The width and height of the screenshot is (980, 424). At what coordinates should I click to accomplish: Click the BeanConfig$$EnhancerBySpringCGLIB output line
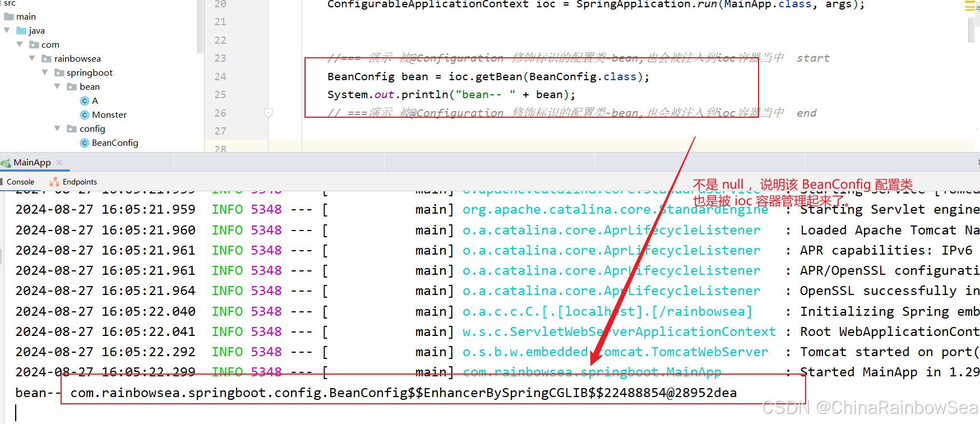pyautogui.click(x=404, y=393)
